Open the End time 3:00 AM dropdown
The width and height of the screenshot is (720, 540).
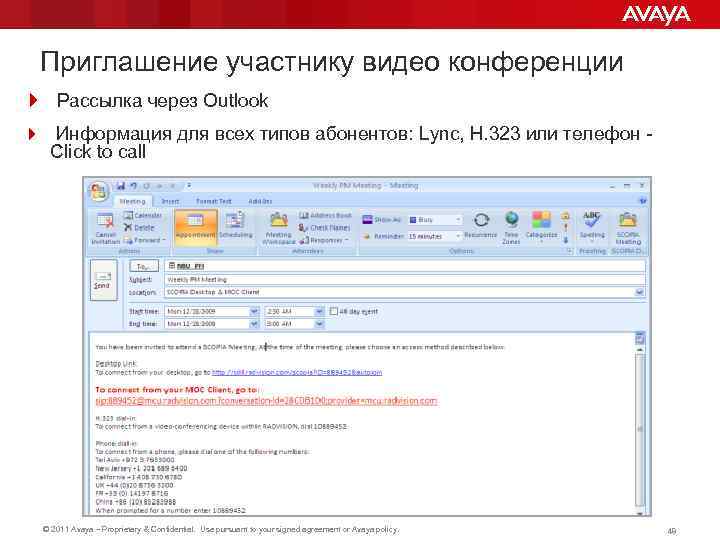(319, 324)
